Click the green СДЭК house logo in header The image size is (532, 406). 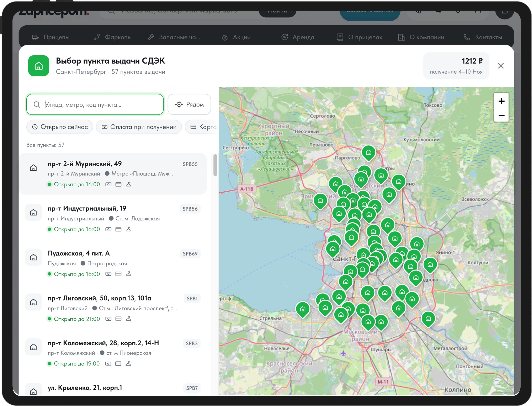(39, 66)
